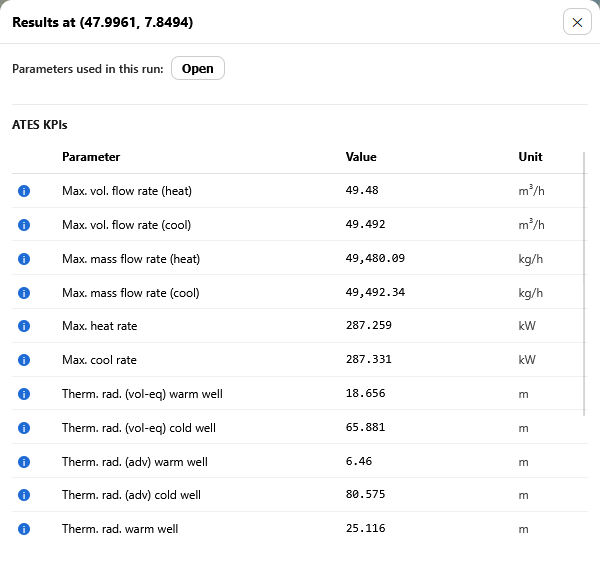The width and height of the screenshot is (600, 561).
Task: Click the value 18.656
Action: coord(365,393)
